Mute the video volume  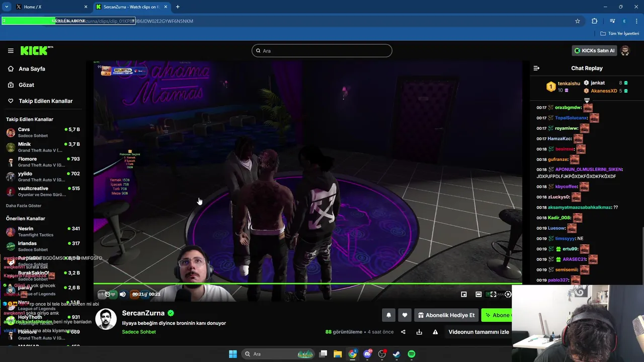[123, 294]
